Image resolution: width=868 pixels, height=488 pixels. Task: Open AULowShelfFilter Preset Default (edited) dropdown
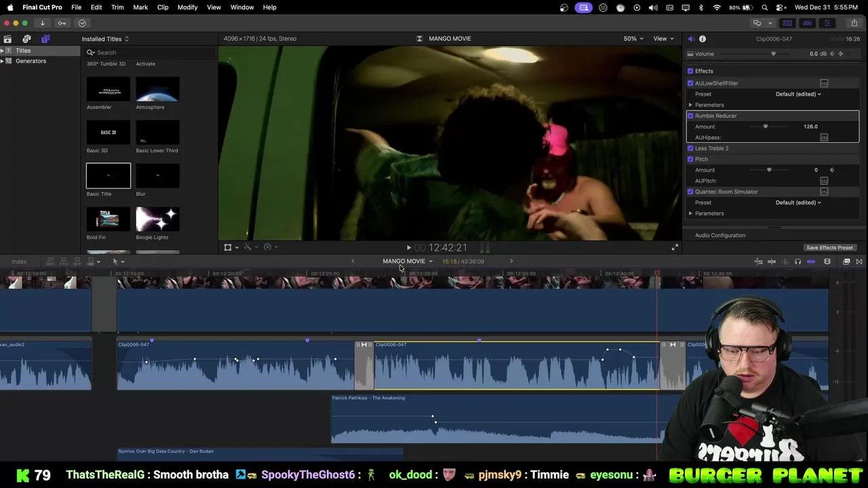click(x=798, y=94)
